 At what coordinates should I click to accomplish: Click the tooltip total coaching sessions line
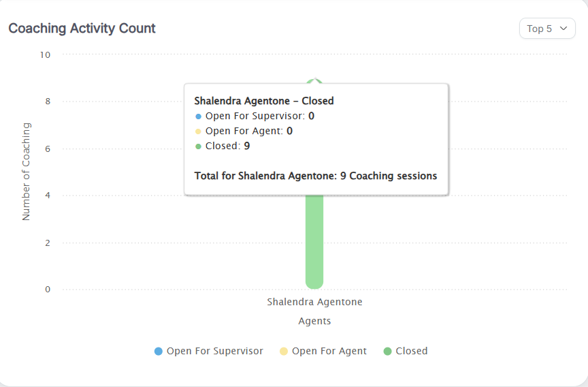click(315, 176)
